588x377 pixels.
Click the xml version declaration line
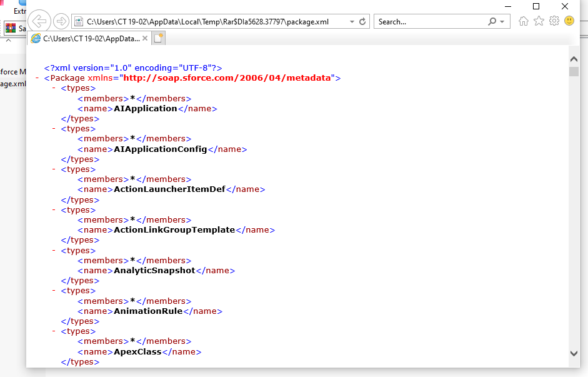pos(133,68)
